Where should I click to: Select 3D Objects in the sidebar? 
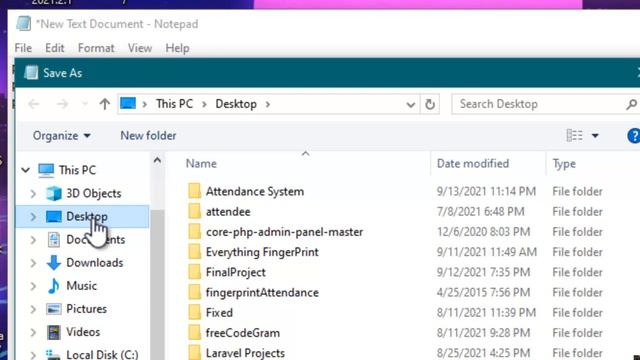tap(94, 193)
